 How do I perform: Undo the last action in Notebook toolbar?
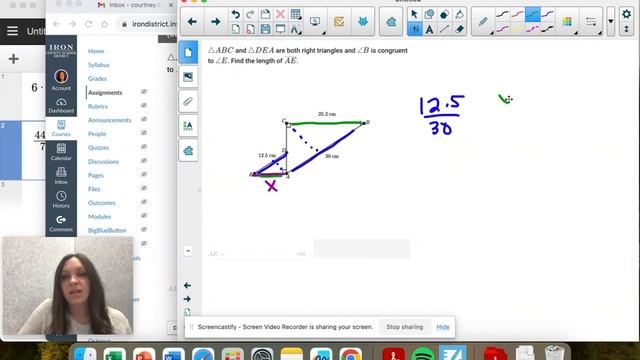pyautogui.click(x=236, y=14)
